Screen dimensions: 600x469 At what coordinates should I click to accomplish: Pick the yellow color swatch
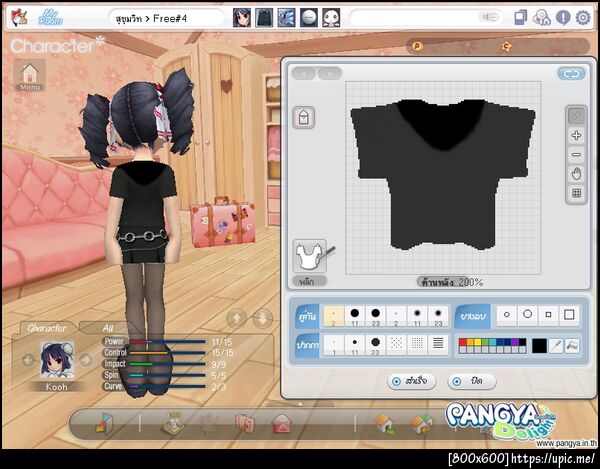[x=477, y=342]
